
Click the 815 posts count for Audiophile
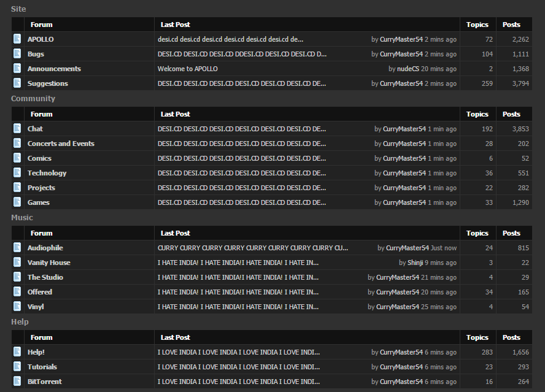(x=523, y=248)
